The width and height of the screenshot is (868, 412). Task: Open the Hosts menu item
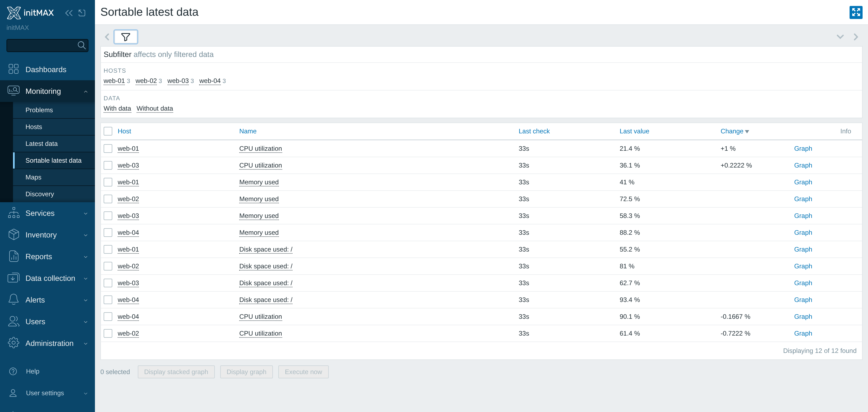pos(54,127)
